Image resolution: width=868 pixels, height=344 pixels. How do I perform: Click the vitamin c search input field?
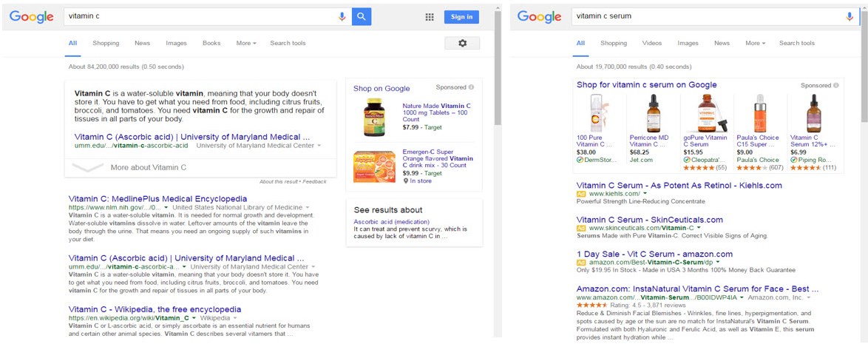tap(200, 16)
